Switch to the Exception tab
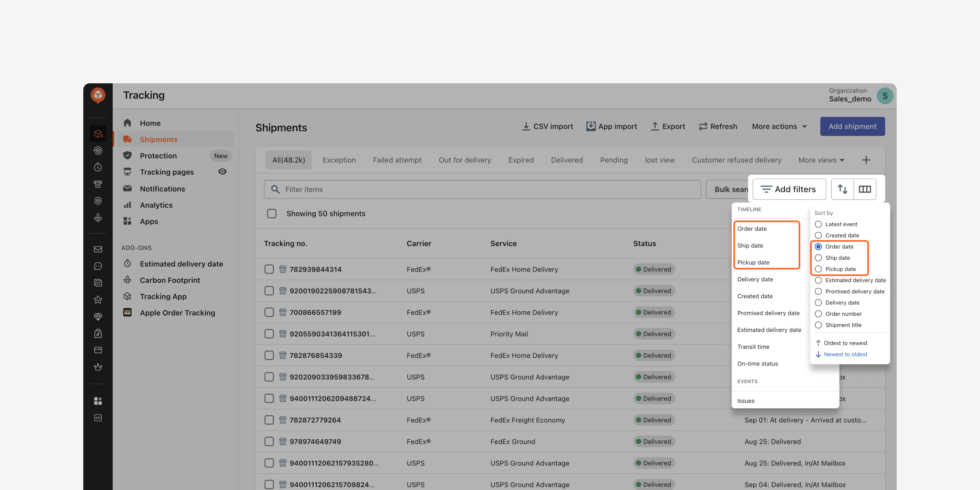The image size is (980, 490). (x=339, y=160)
